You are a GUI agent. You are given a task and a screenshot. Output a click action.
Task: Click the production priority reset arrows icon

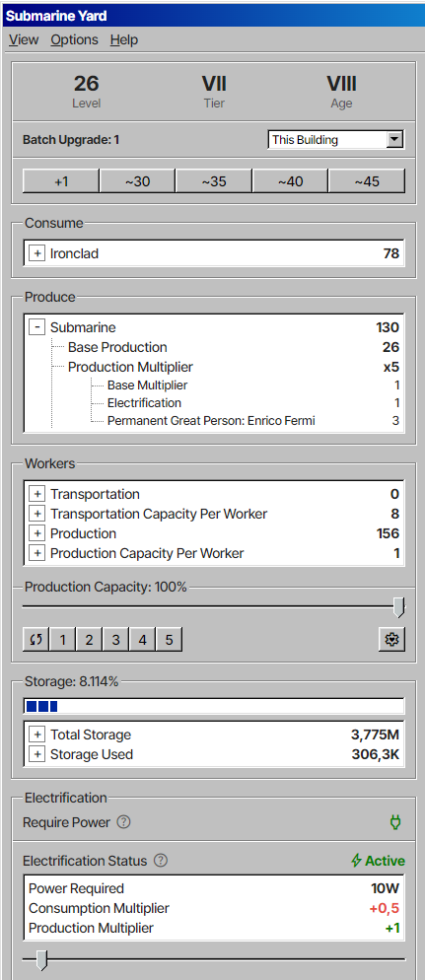coord(36,640)
